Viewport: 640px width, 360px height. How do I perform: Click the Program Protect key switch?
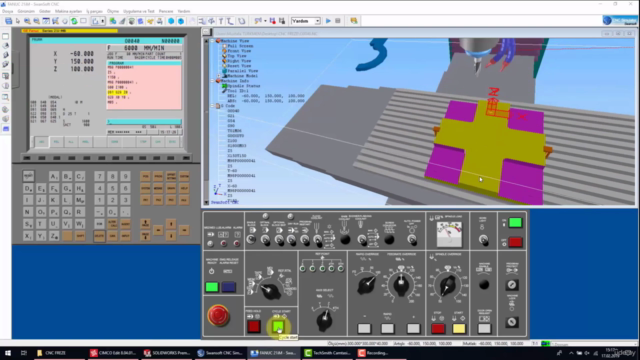pos(512,285)
